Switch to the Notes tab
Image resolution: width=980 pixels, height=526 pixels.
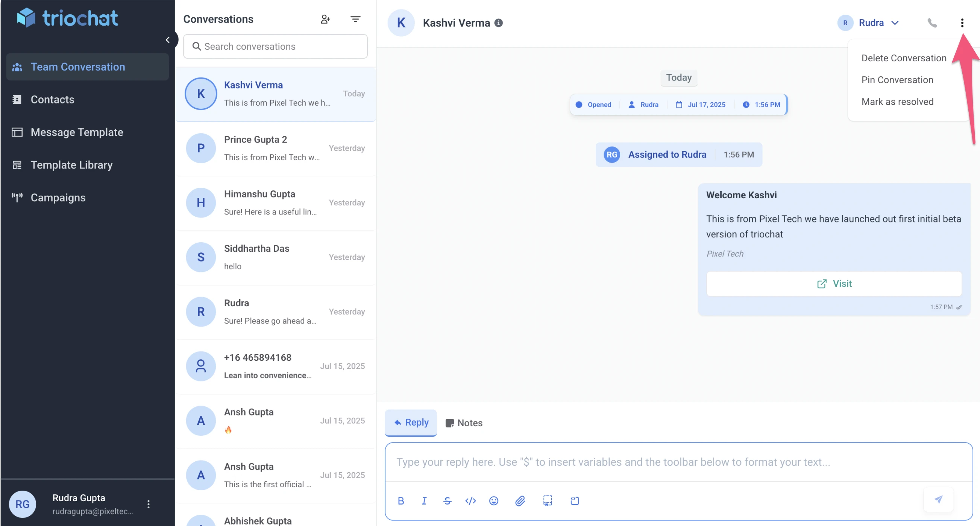tap(464, 423)
